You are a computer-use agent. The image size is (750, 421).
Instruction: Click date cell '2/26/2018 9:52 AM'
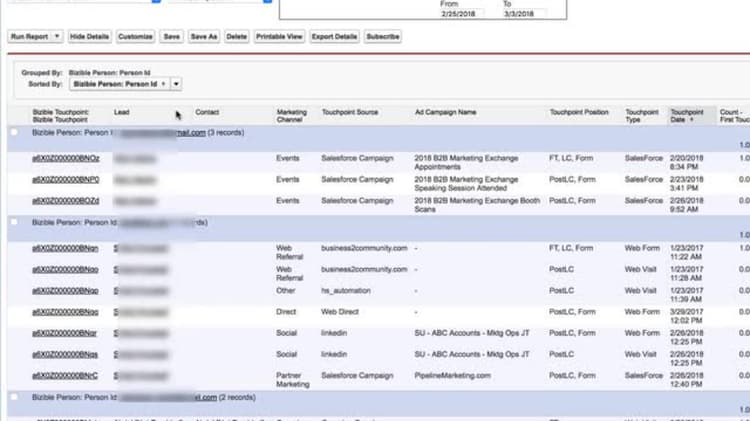click(x=686, y=204)
